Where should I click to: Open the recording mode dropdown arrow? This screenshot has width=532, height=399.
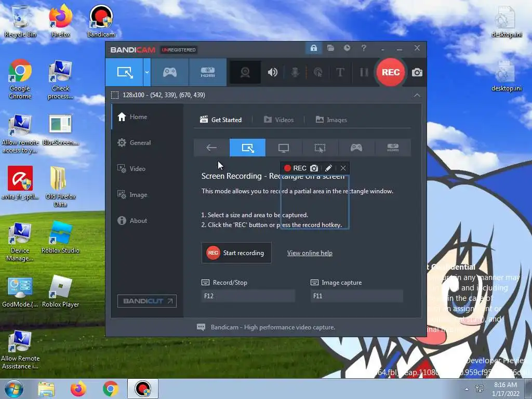coord(147,72)
